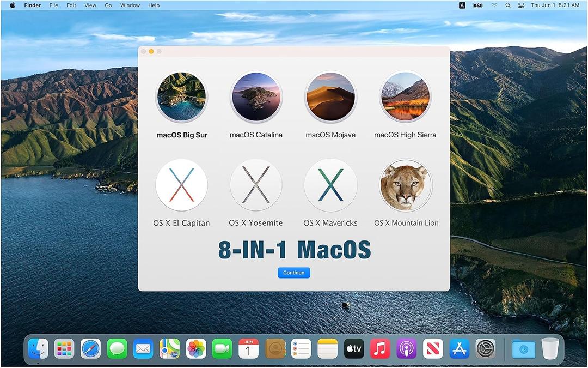
Task: Open Safari from the Dock
Action: (90, 348)
